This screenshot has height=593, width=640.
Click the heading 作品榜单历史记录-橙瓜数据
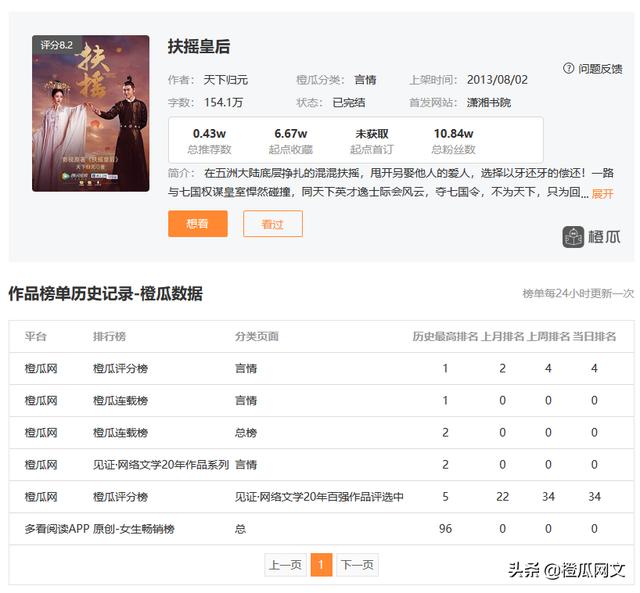105,294
